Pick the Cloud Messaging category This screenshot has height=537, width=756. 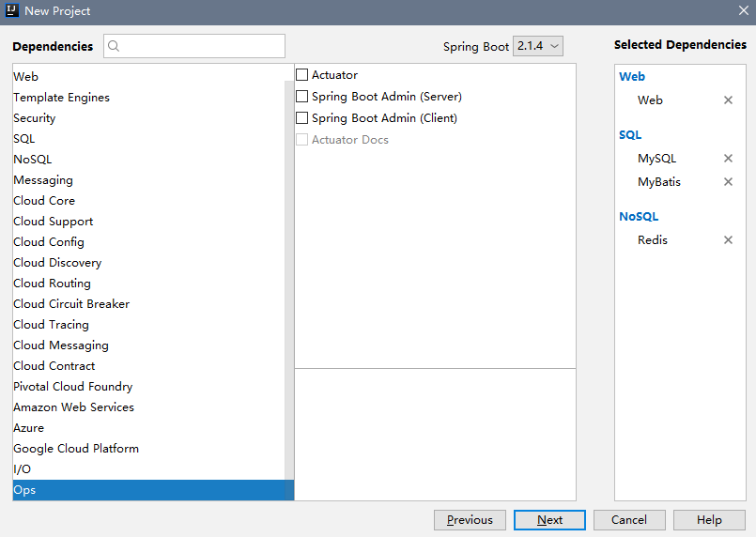pos(149,345)
